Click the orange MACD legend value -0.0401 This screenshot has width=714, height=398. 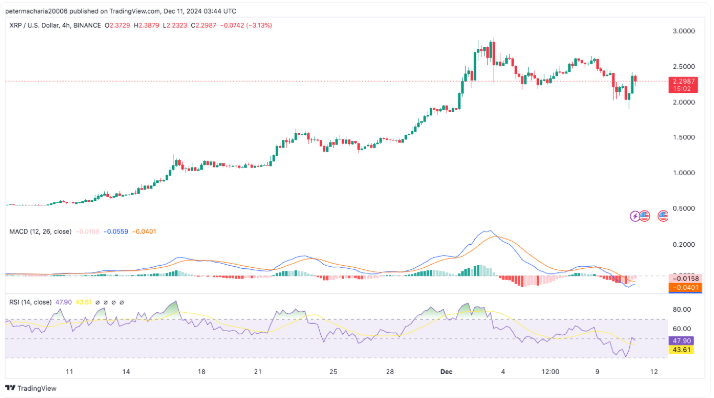(144, 231)
